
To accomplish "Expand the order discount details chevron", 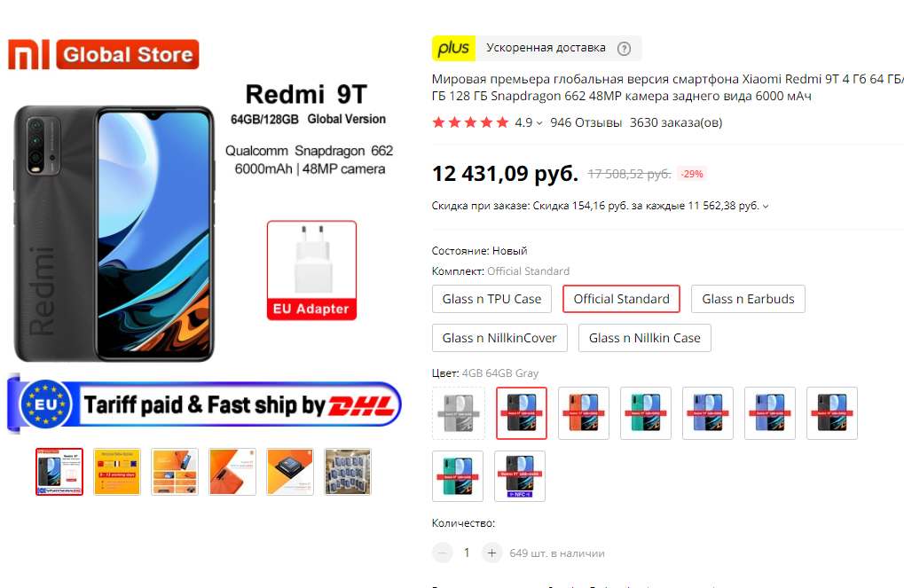I will [x=766, y=206].
